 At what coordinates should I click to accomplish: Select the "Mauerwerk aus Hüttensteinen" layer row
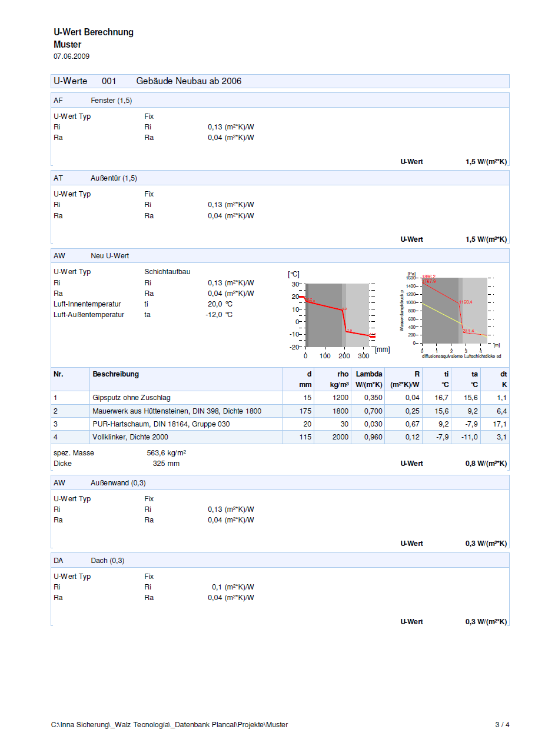[177, 411]
